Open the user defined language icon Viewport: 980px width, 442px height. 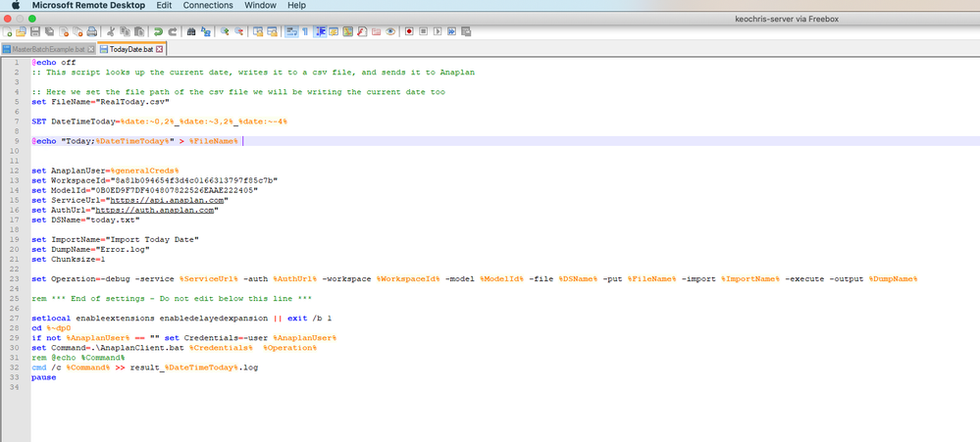pos(334,31)
